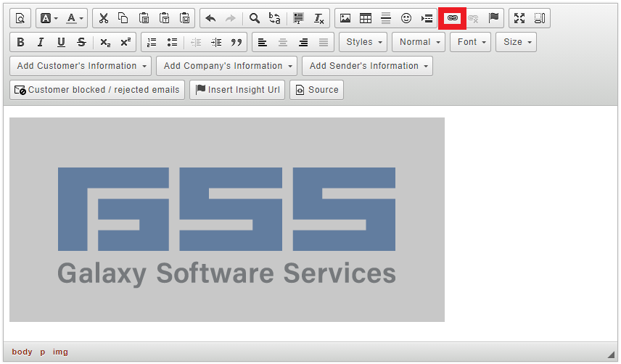Click Customer blocked / rejected emails button
This screenshot has width=621, height=364.
pyautogui.click(x=97, y=90)
